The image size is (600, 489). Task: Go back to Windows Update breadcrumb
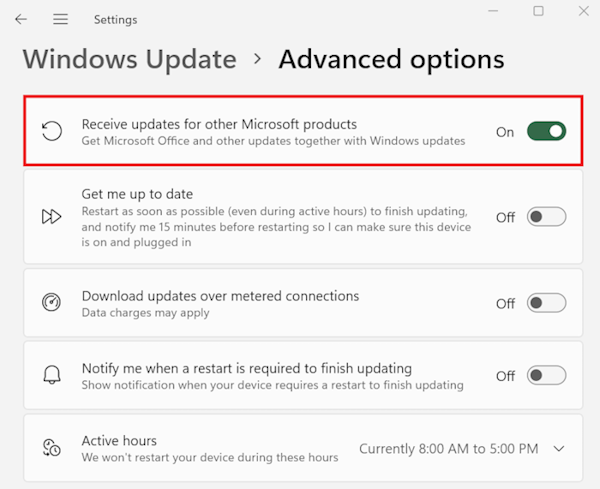130,60
